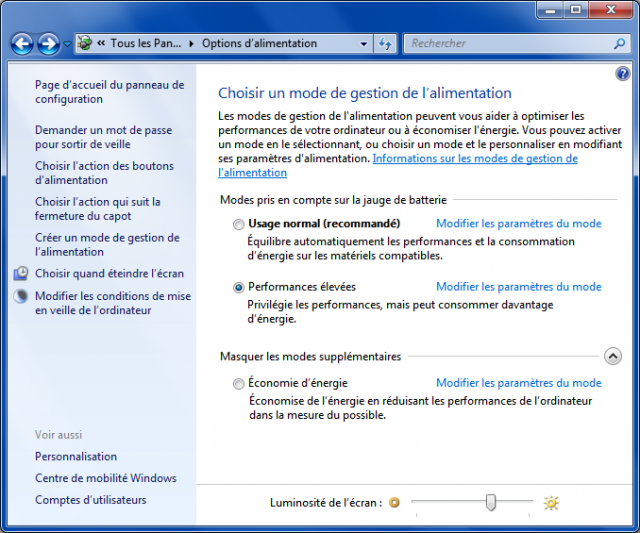640x533 pixels.
Task: Go back with the blue Back arrow
Action: (x=22, y=43)
